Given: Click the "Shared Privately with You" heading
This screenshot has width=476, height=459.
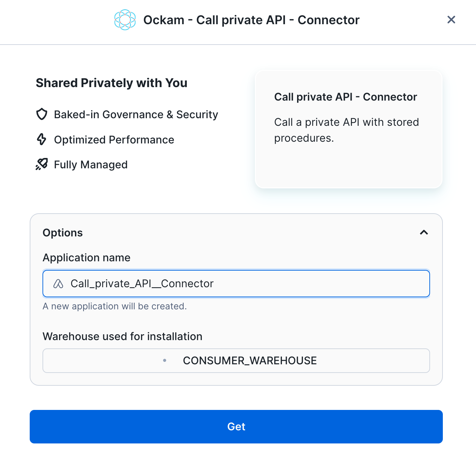Looking at the screenshot, I should (112, 83).
